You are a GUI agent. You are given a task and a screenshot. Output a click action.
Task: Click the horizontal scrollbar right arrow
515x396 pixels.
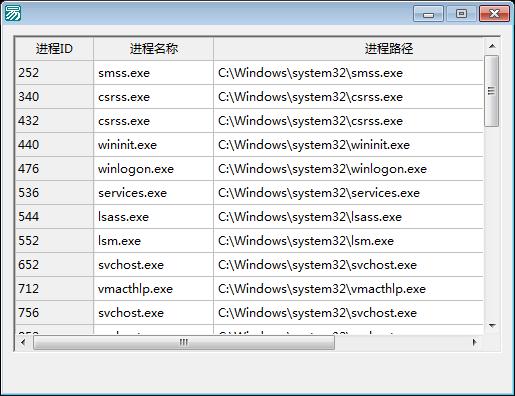(475, 342)
